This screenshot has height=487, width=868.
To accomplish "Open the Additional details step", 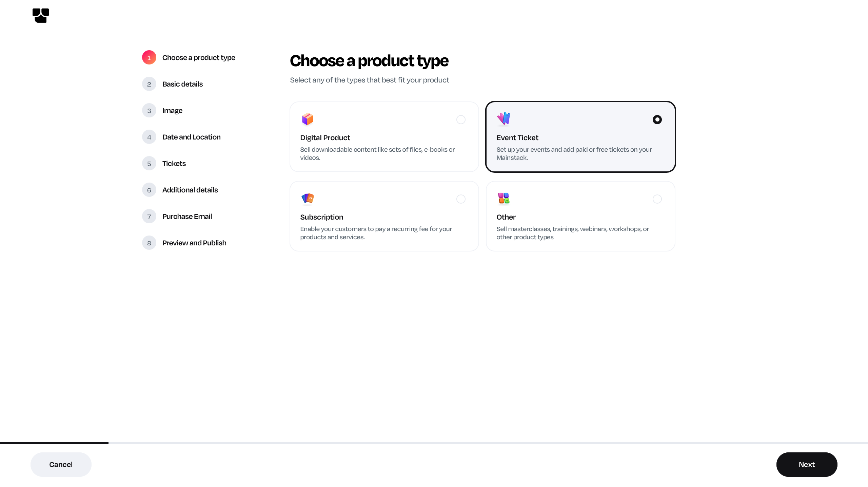I will 190,190.
